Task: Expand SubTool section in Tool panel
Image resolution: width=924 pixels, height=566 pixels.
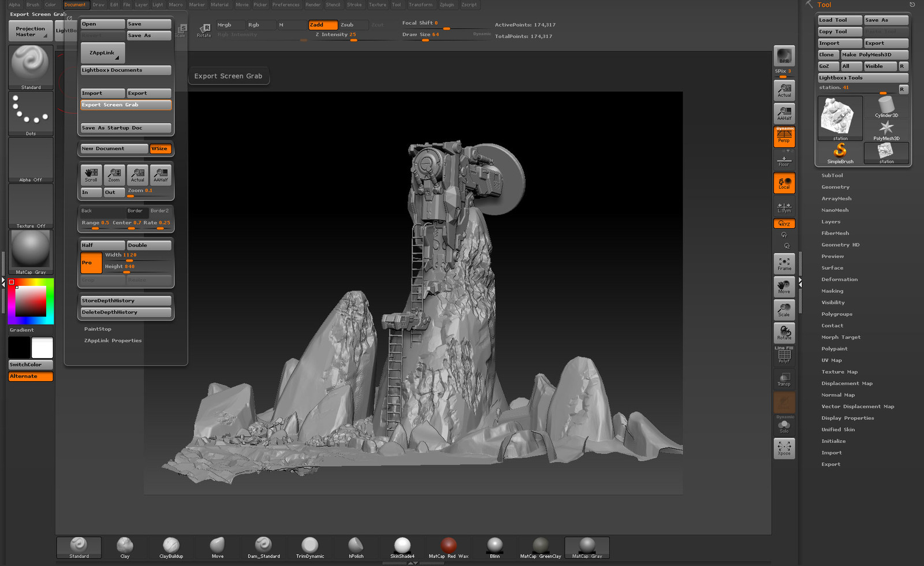Action: 832,176
